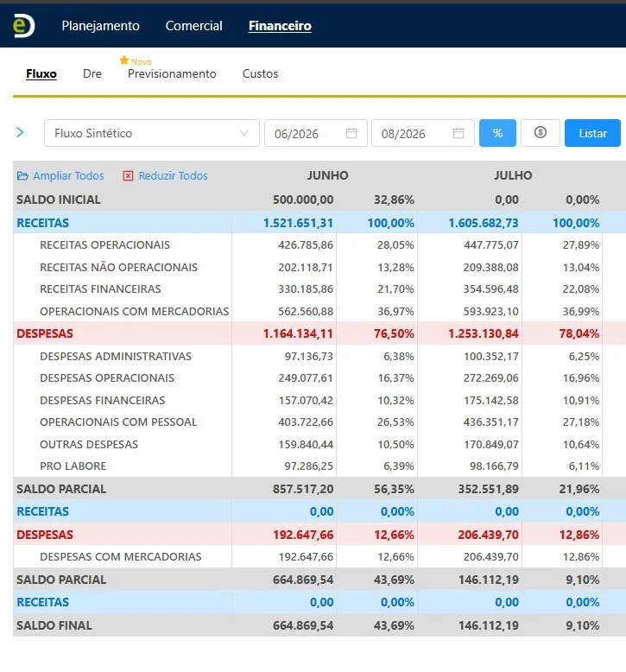Click the red X icon beside Reduzir Todos
626x672 pixels.
click(128, 175)
